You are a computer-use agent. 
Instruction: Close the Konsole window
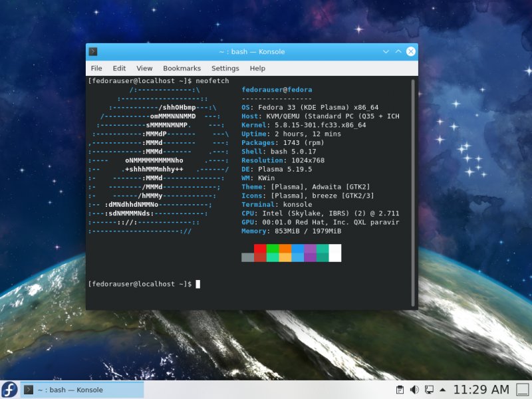pos(411,51)
